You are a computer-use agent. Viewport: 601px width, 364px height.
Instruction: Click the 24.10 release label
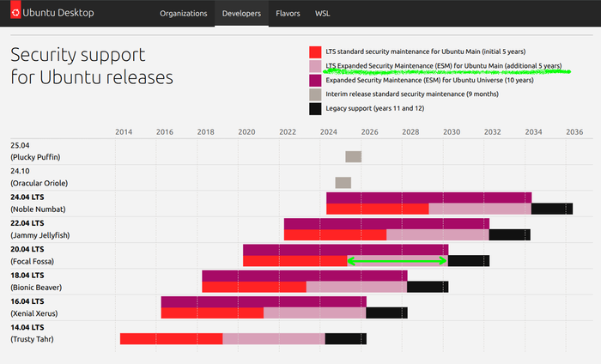tap(20, 172)
